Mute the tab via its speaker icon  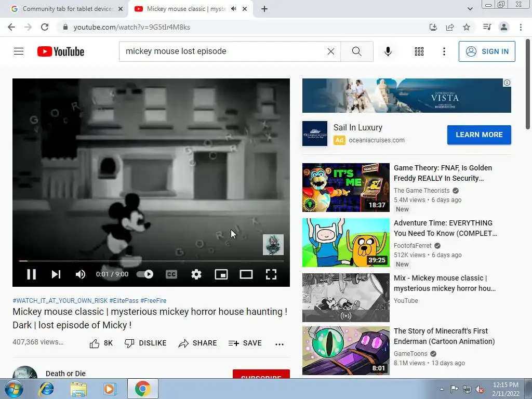click(233, 9)
